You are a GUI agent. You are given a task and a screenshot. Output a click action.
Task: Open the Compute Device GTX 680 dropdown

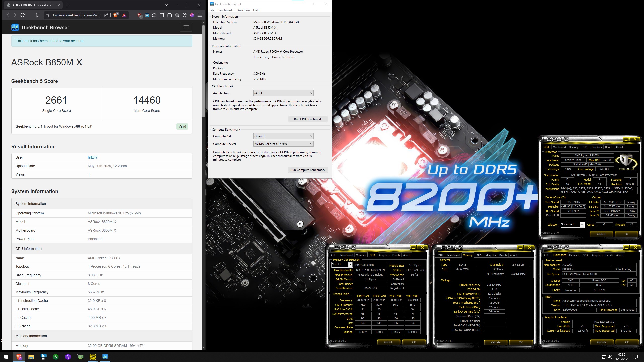[x=283, y=144]
